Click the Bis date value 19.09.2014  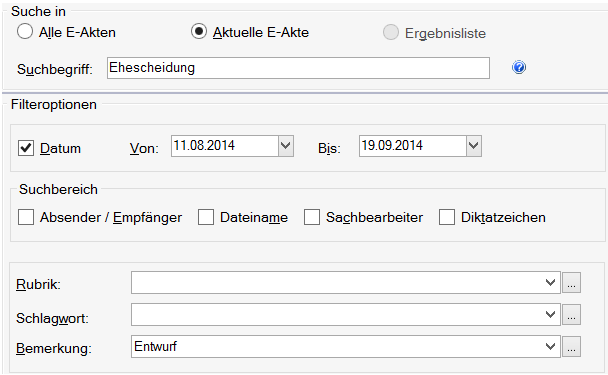coord(392,145)
